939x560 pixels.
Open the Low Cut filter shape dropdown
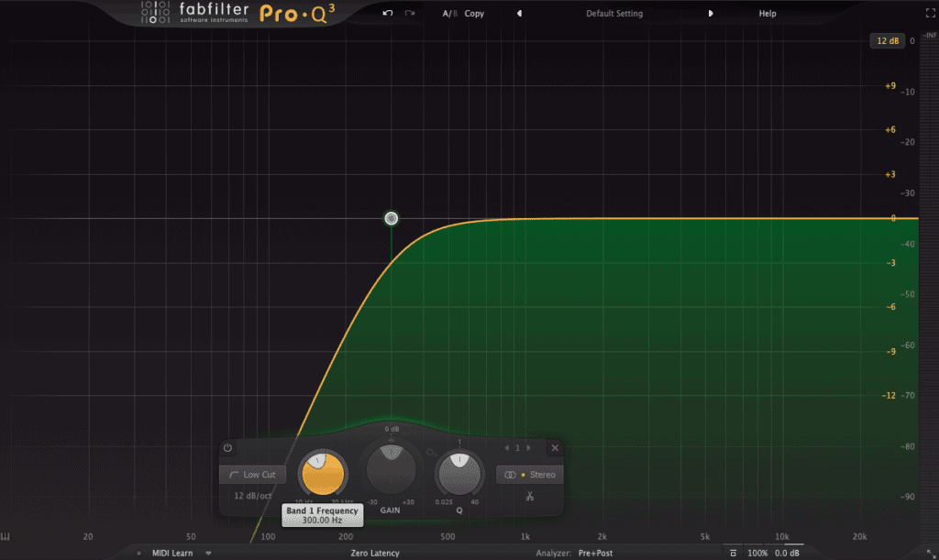[252, 474]
